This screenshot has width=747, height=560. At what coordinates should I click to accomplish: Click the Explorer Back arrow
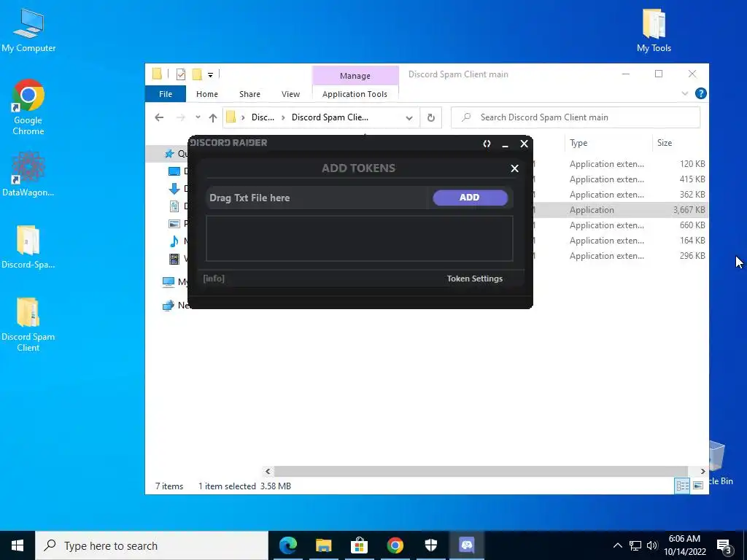[x=159, y=117]
